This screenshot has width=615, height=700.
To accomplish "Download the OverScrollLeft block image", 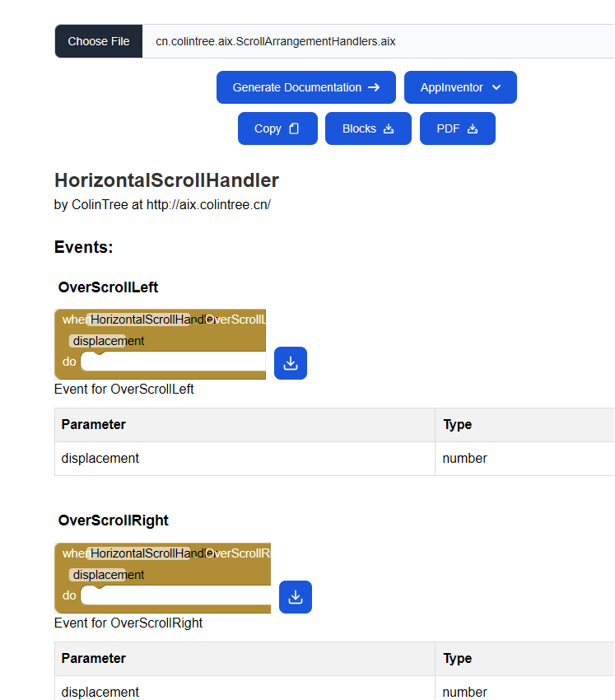I will (290, 363).
